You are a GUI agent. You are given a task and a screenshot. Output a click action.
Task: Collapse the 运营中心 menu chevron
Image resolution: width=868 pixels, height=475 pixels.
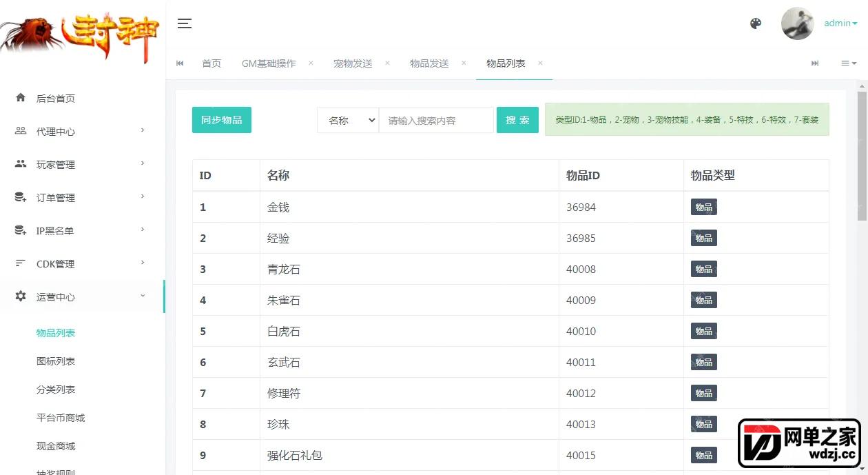click(x=143, y=296)
